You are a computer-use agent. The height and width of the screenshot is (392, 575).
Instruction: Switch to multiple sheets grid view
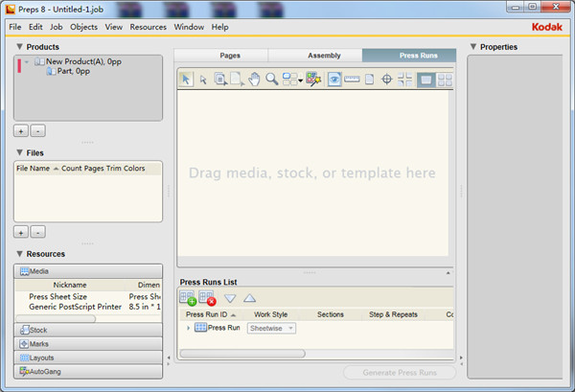(445, 80)
